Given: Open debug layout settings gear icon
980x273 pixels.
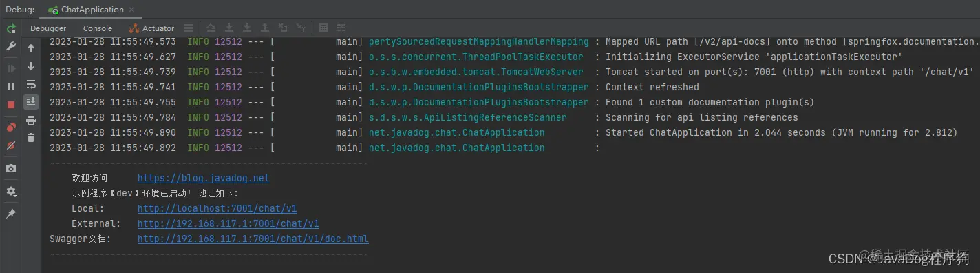Looking at the screenshot, I should pos(11,192).
